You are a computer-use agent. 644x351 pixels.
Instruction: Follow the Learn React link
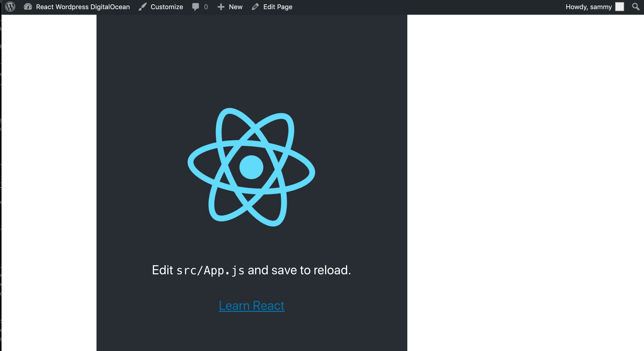(251, 306)
